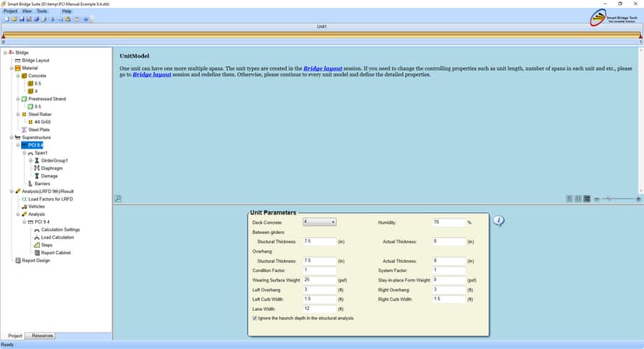Click the Wearing Surface Weight field
Viewport: 644px width, 349px height.
[320, 280]
